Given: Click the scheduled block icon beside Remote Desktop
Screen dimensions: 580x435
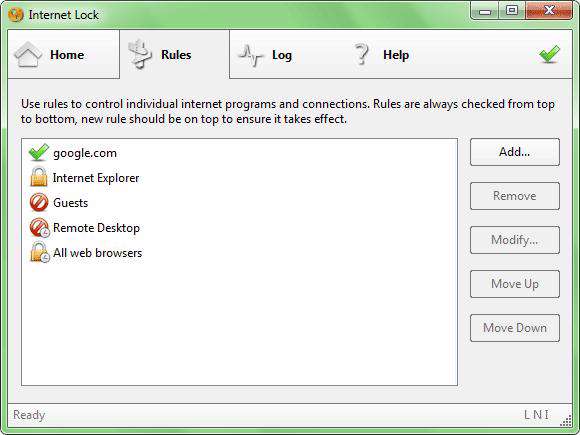Looking at the screenshot, I should point(39,227).
